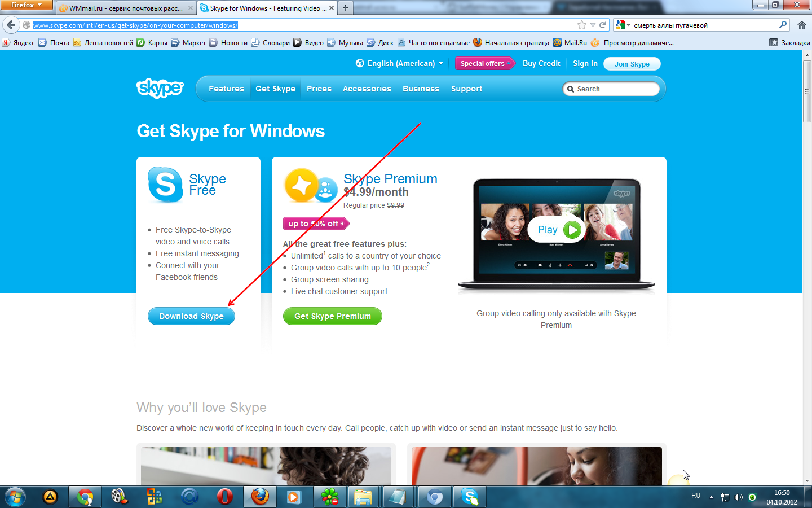The image size is (812, 508).
Task: Open the Часто посещаемые bookmark folder
Action: [x=433, y=42]
